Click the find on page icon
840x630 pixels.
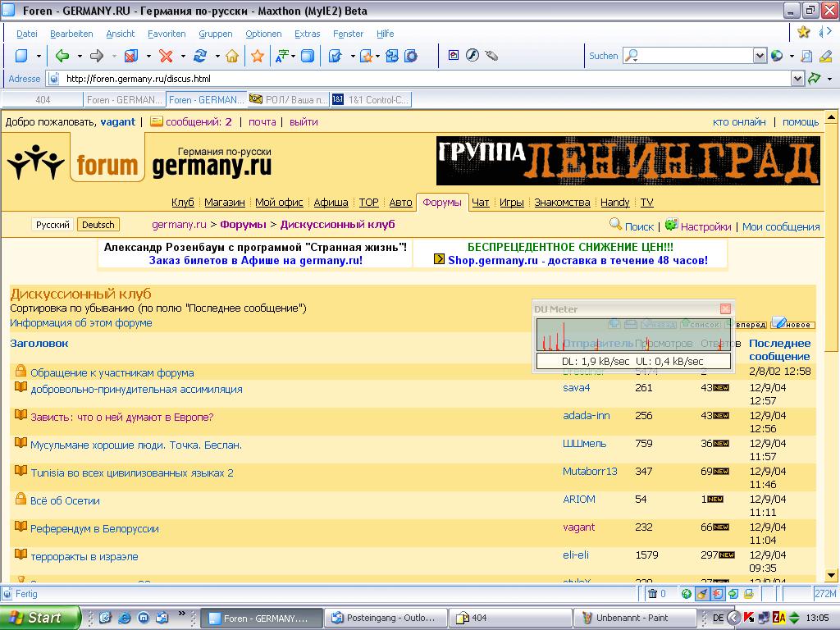click(x=806, y=56)
